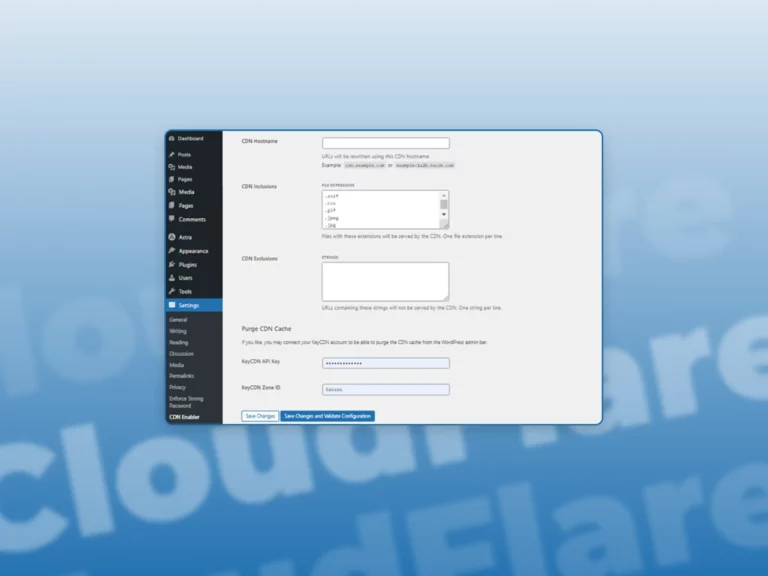Click the ".jpeg" line in file extensions
768x576 pixels.
coord(332,218)
